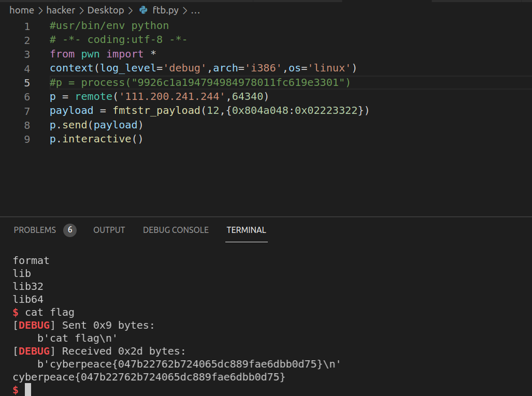532x396 pixels.
Task: Click the 'lib64' entry in terminal output
Action: coord(28,299)
